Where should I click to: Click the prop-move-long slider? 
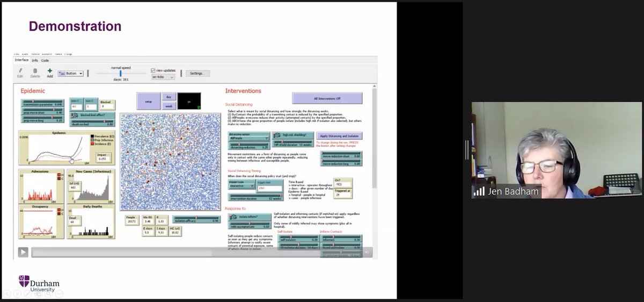tap(42, 119)
